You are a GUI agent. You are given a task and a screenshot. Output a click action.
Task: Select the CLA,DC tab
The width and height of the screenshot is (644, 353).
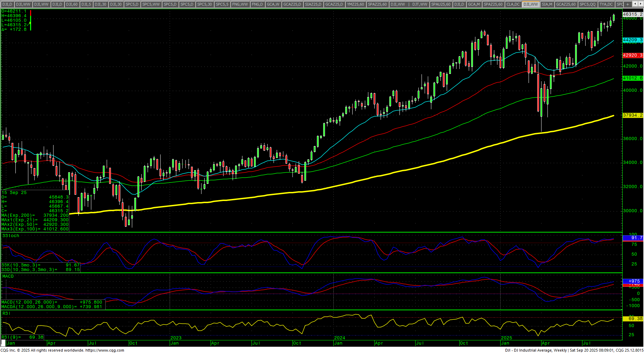click(x=513, y=4)
